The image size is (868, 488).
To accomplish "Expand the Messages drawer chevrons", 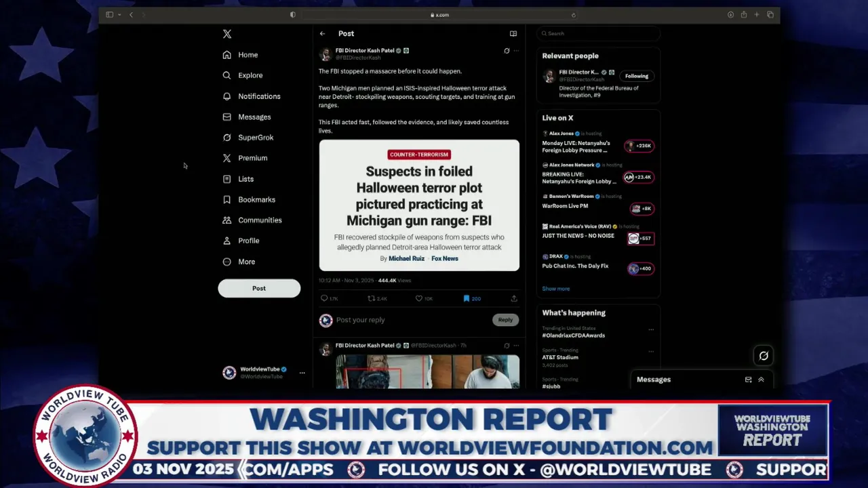I will (x=761, y=380).
